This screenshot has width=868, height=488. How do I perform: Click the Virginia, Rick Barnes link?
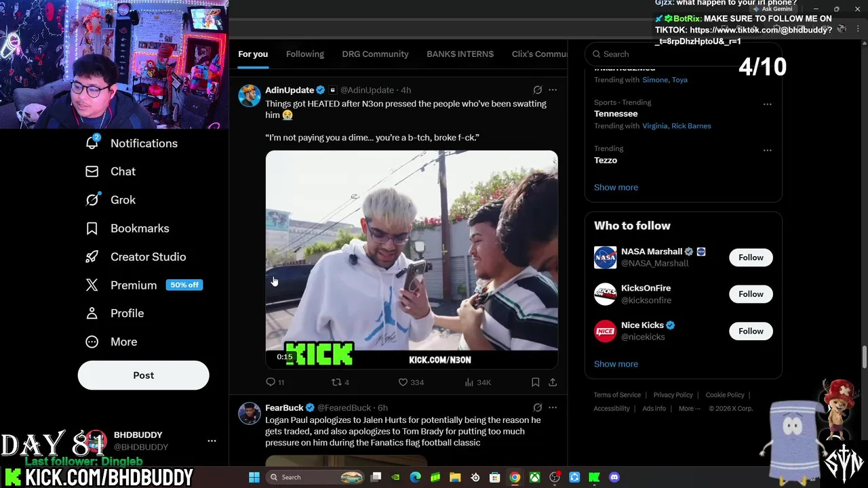click(x=677, y=126)
